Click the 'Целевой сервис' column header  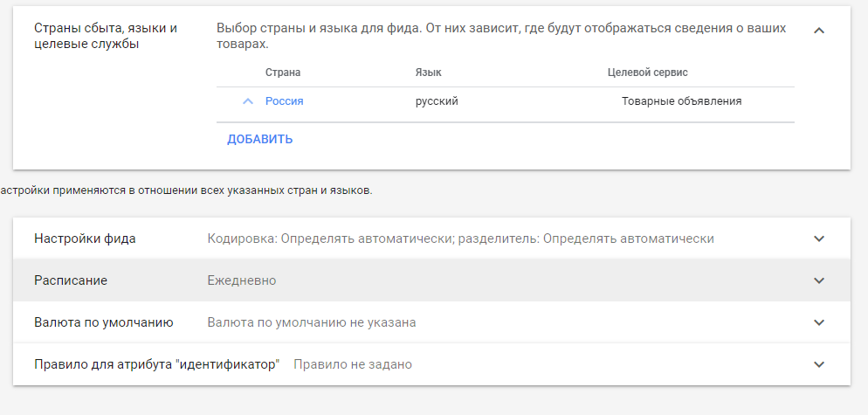click(647, 73)
